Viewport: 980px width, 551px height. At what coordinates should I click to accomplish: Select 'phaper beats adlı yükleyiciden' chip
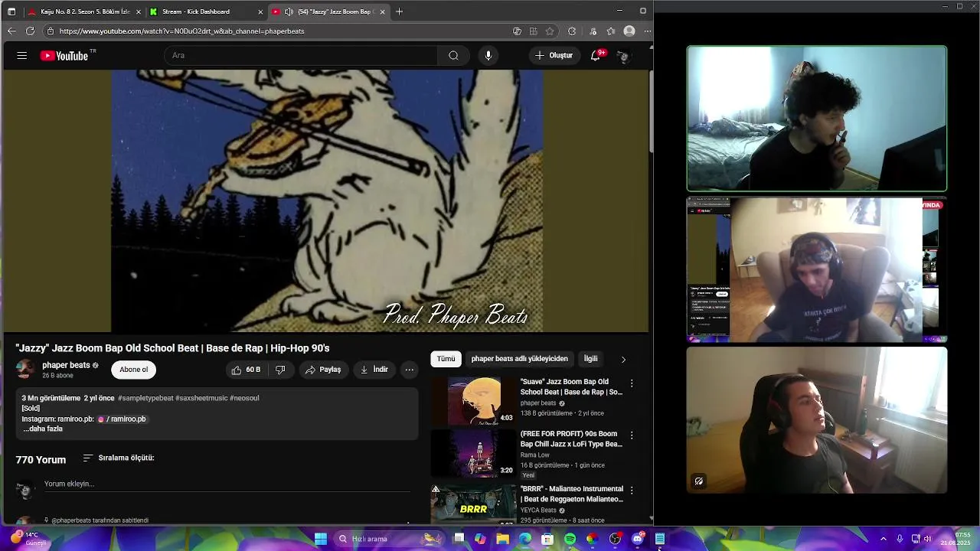coord(519,358)
